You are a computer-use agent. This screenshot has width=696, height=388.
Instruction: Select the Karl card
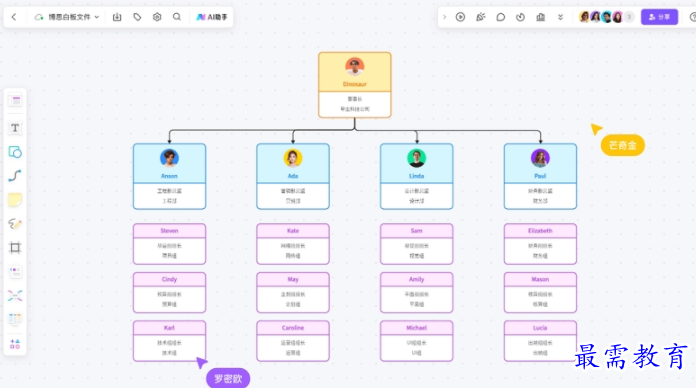[169, 341]
